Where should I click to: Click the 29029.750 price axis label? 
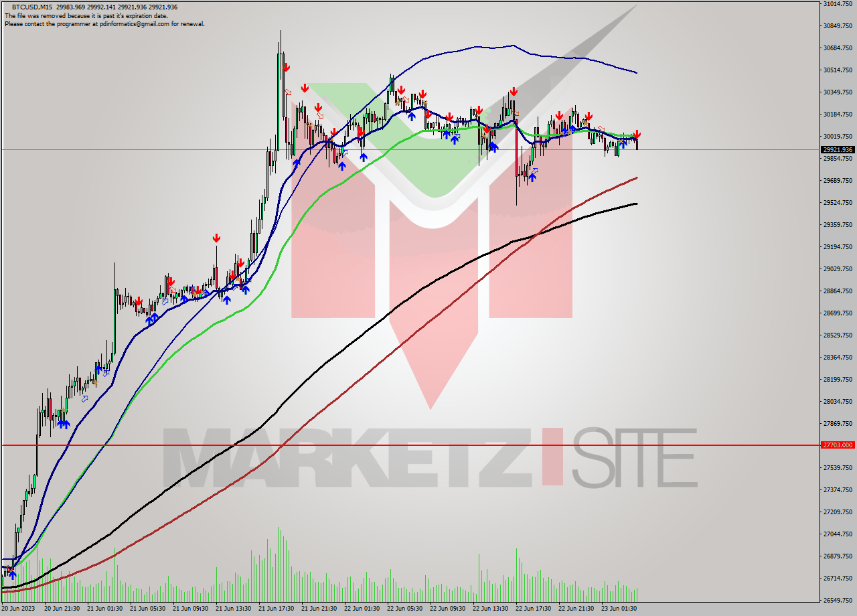click(x=838, y=269)
